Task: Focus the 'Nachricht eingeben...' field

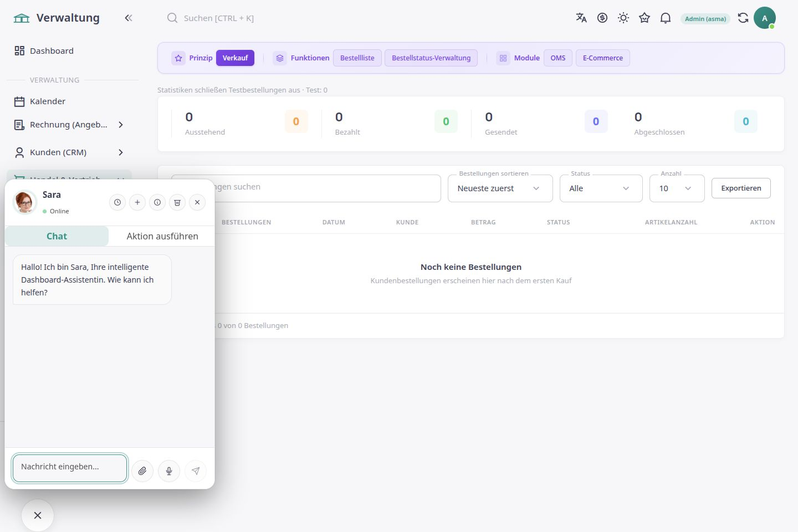Action: 70,468
